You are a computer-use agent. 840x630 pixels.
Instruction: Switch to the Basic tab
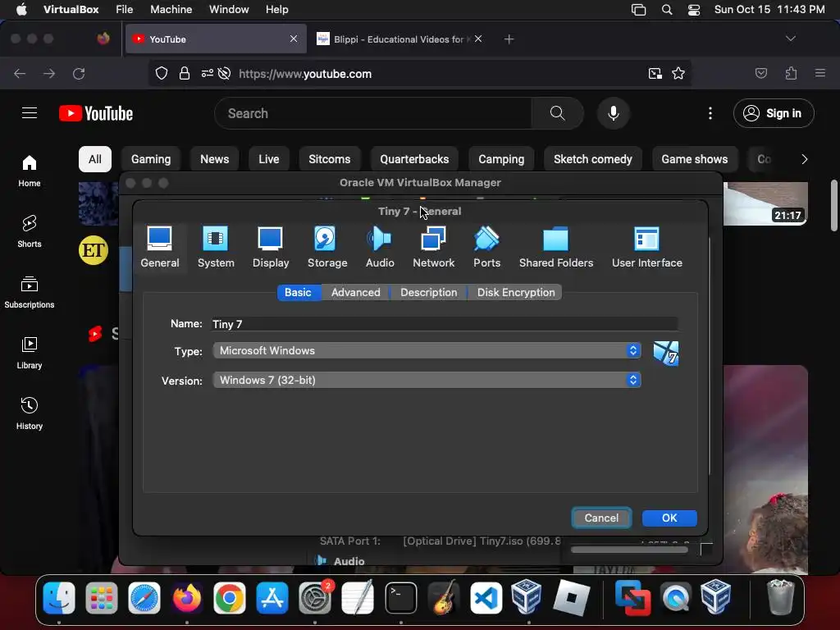point(298,292)
